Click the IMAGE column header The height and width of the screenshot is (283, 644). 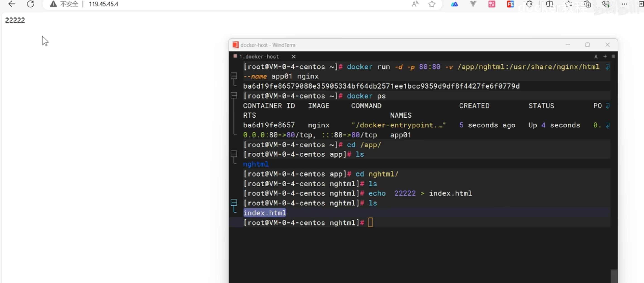pos(319,106)
